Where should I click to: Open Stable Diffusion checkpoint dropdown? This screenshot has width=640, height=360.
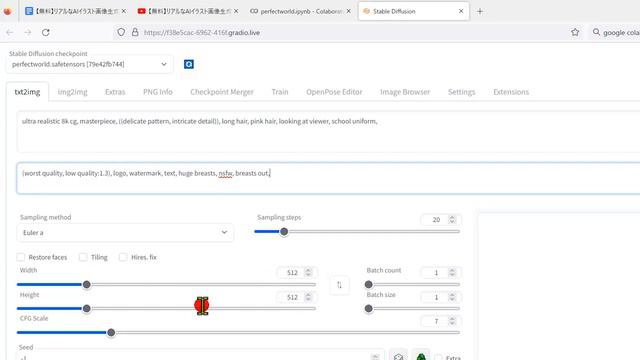89,64
